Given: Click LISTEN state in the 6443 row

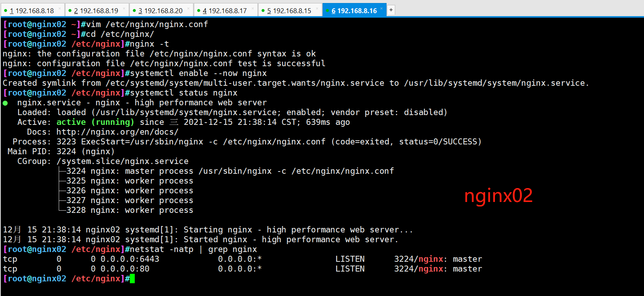Looking at the screenshot, I should [x=350, y=259].
